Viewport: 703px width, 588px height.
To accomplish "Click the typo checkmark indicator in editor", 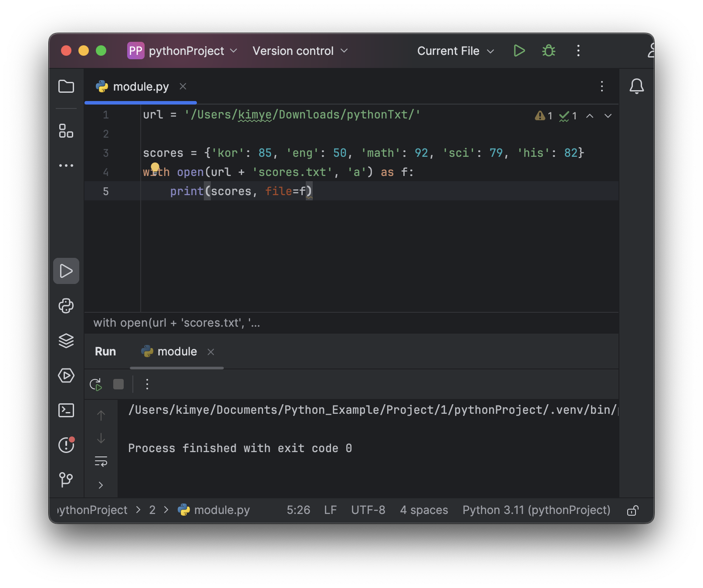I will pos(568,116).
